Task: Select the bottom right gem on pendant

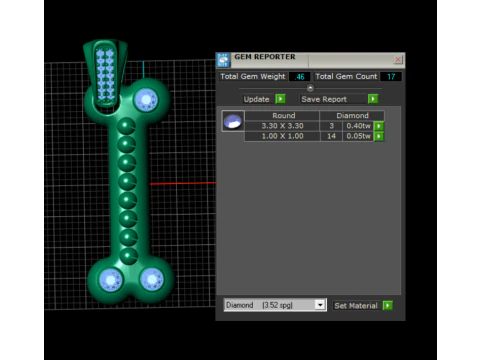Action: pos(152,279)
